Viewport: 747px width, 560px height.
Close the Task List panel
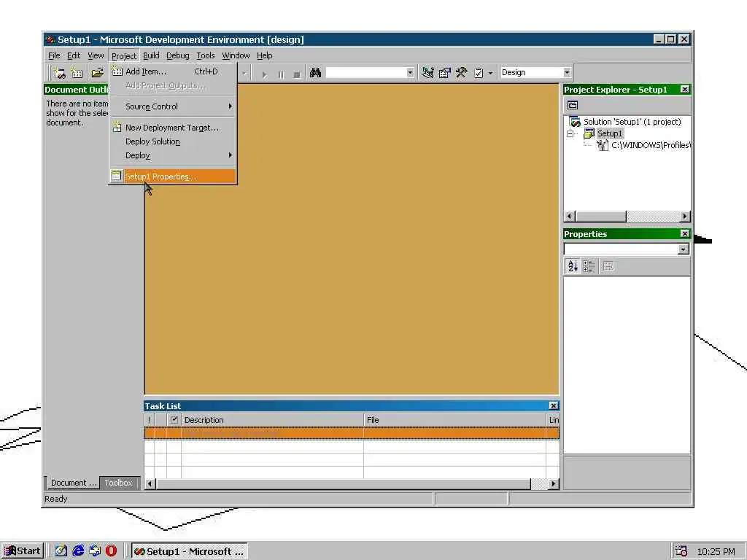pos(553,405)
